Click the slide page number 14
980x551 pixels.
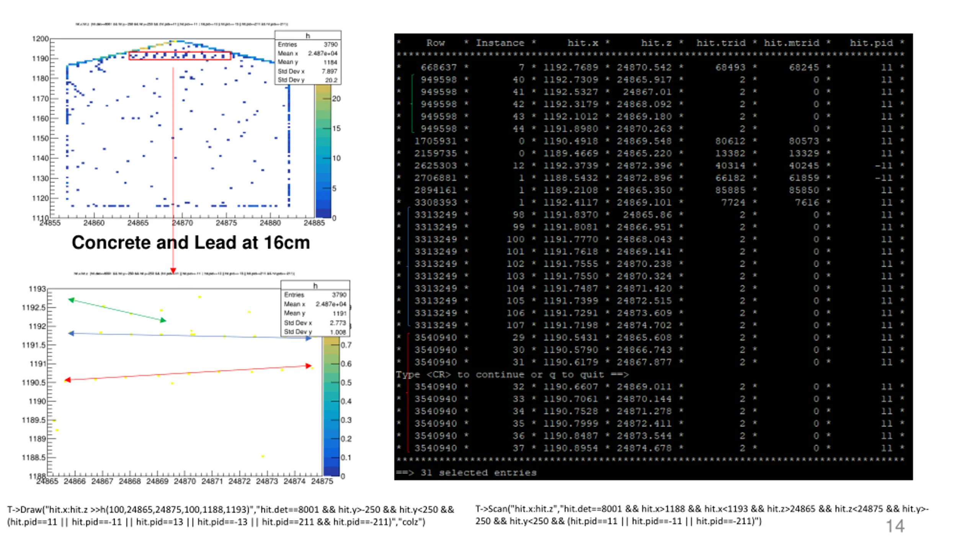coord(895,526)
